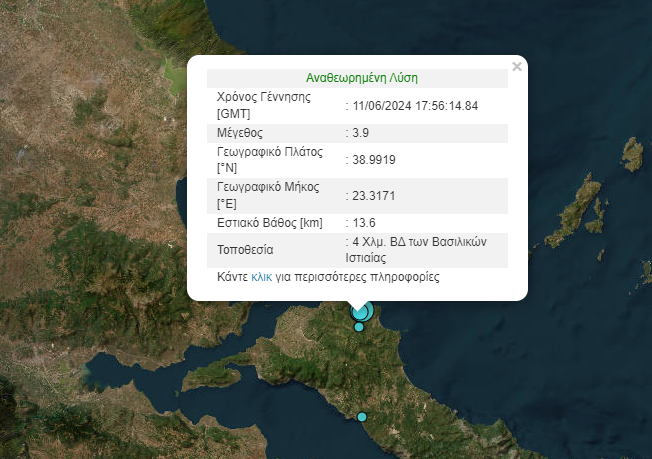652x459 pixels.
Task: Select the magnitude value '3.9'
Action: [x=361, y=133]
